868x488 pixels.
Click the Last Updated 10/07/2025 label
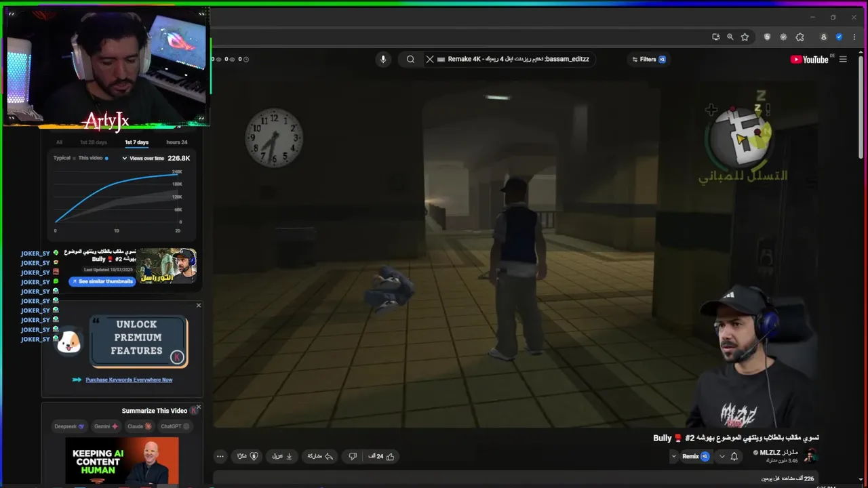click(108, 269)
